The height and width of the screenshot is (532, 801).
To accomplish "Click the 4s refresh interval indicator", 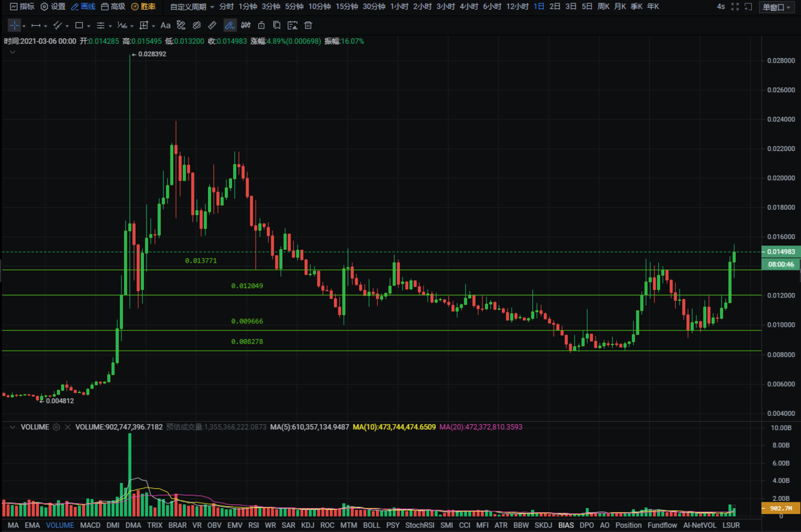I will coord(721,6).
